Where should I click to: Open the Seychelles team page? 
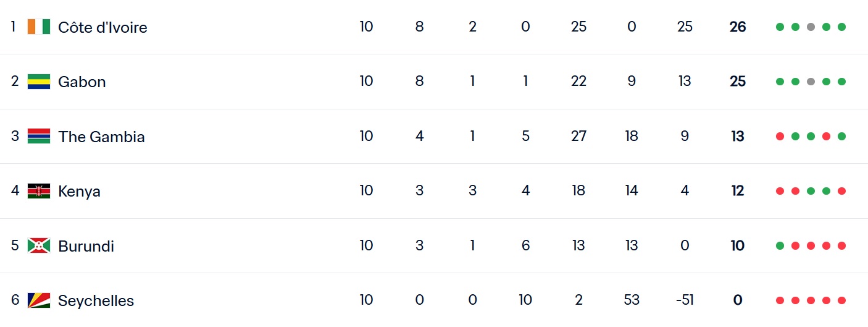pyautogui.click(x=96, y=300)
